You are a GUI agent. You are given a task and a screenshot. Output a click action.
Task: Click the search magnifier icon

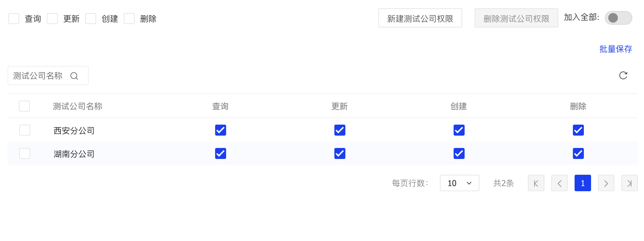tap(74, 76)
